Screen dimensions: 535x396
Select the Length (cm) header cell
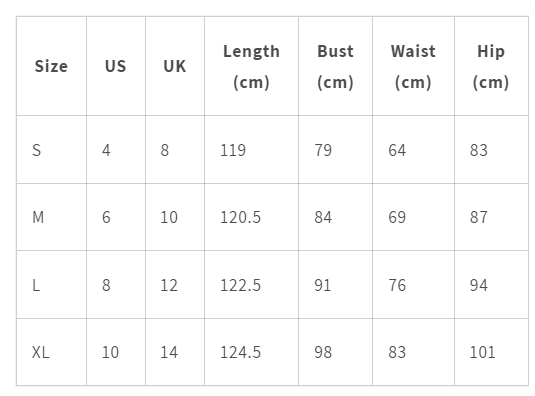[x=251, y=67]
